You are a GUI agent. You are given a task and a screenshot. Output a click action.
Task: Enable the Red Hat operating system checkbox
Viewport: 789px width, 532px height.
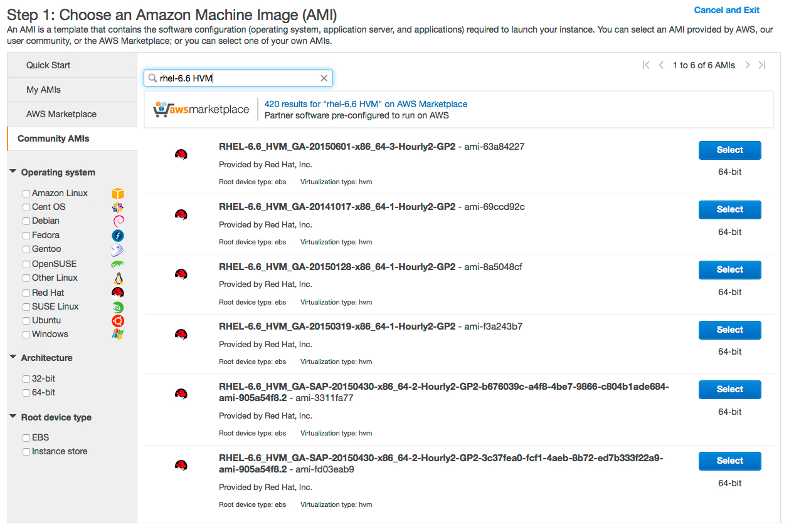26,293
